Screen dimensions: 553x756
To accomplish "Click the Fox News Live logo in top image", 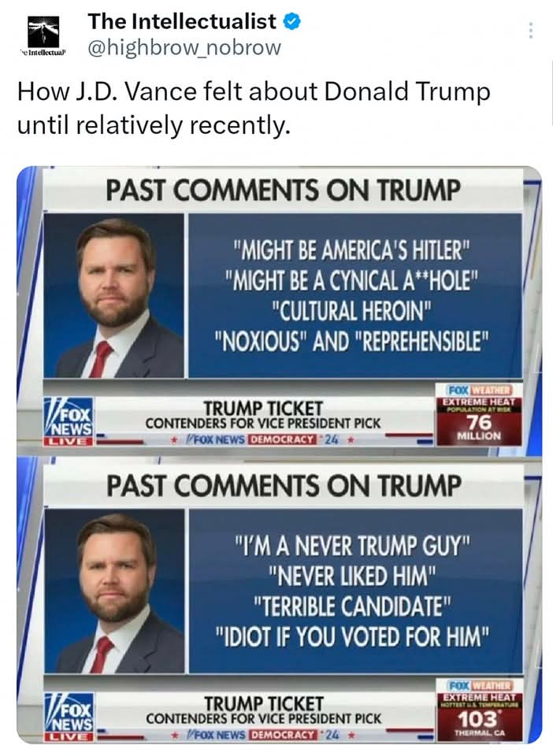I will [x=69, y=421].
